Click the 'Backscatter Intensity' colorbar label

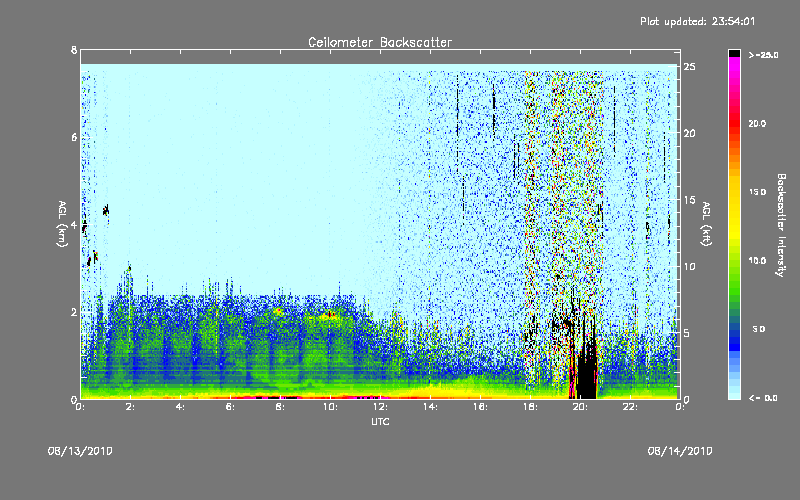point(781,225)
